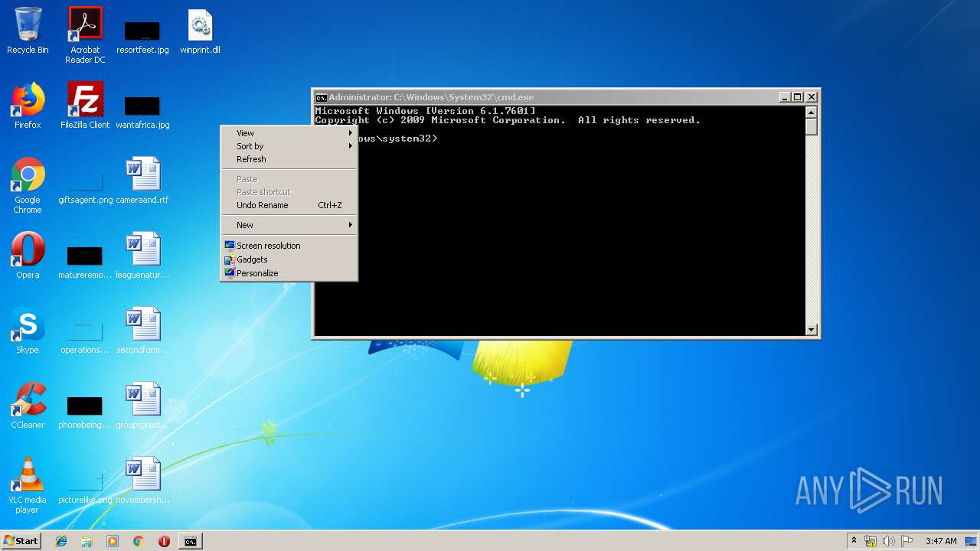This screenshot has width=980, height=551.
Task: Select the winprint.dll file icon
Action: click(x=200, y=31)
